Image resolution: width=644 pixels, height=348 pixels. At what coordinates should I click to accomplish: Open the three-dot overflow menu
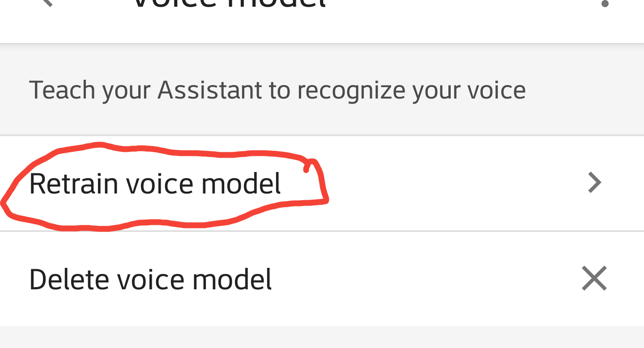pyautogui.click(x=605, y=4)
